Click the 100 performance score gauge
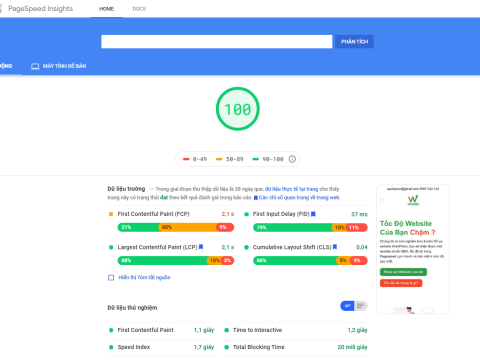 (238, 109)
